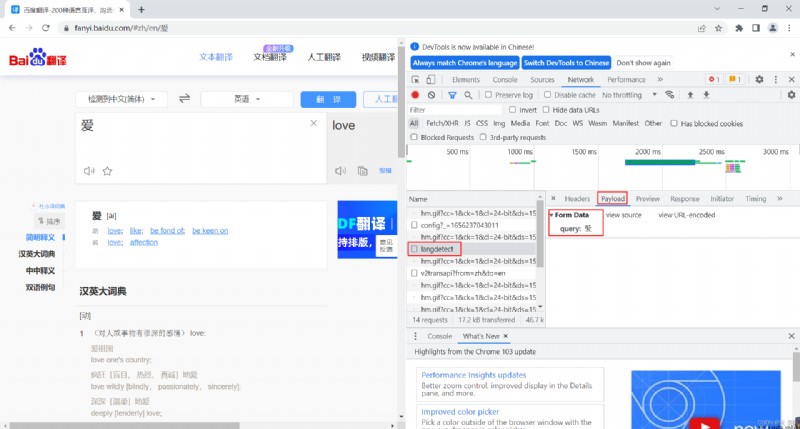Open the Chrome profile avatar icon
This screenshot has width=800, height=429.
click(773, 28)
